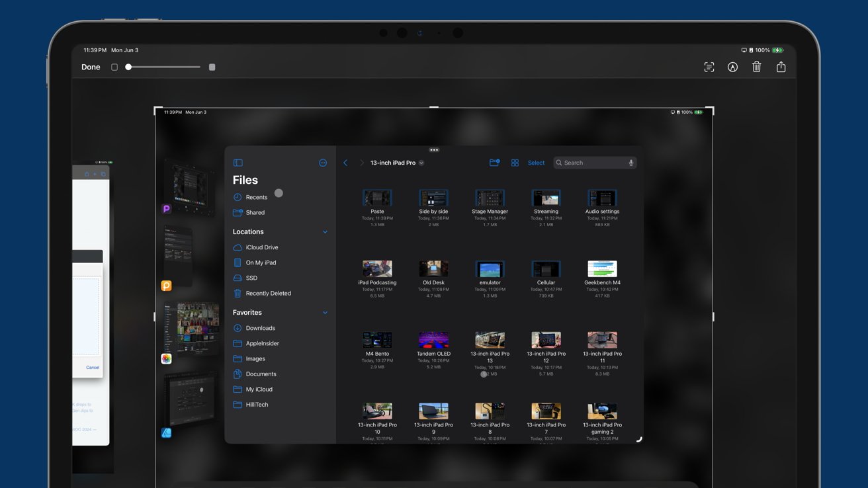Tap the Live Text scan icon

tap(709, 67)
